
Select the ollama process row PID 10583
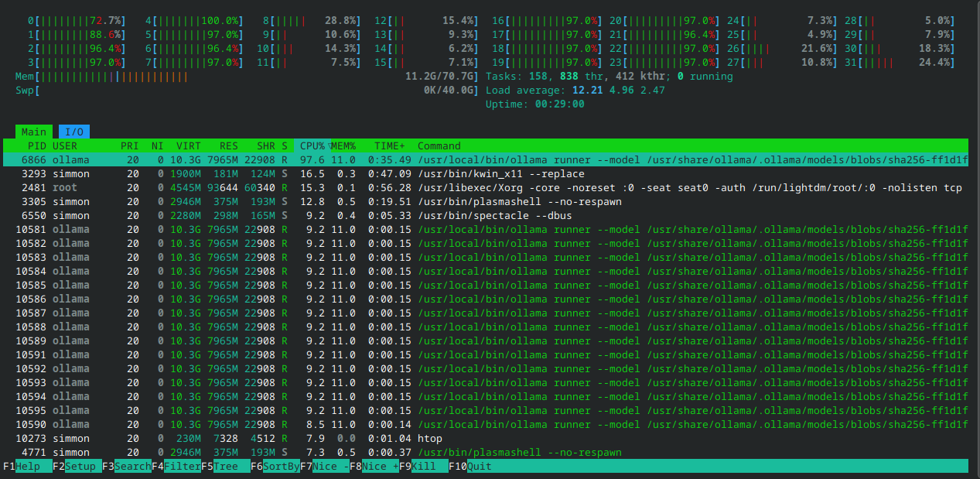(x=486, y=257)
